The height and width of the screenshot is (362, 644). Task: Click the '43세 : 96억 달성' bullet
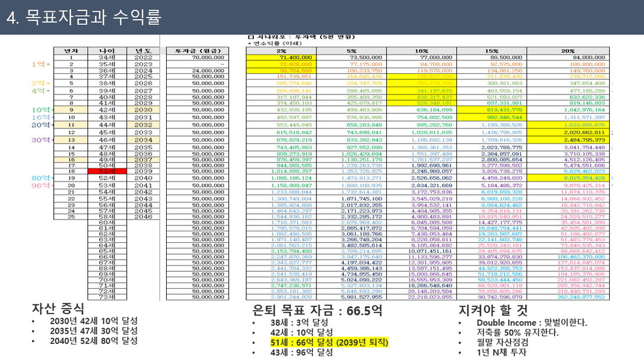(301, 352)
